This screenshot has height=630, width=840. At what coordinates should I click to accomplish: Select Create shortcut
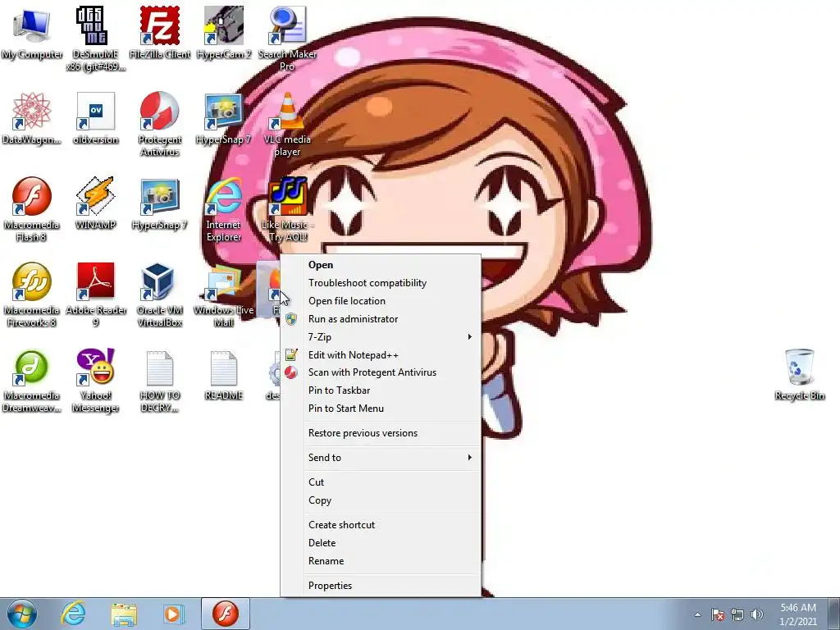pyautogui.click(x=381, y=525)
